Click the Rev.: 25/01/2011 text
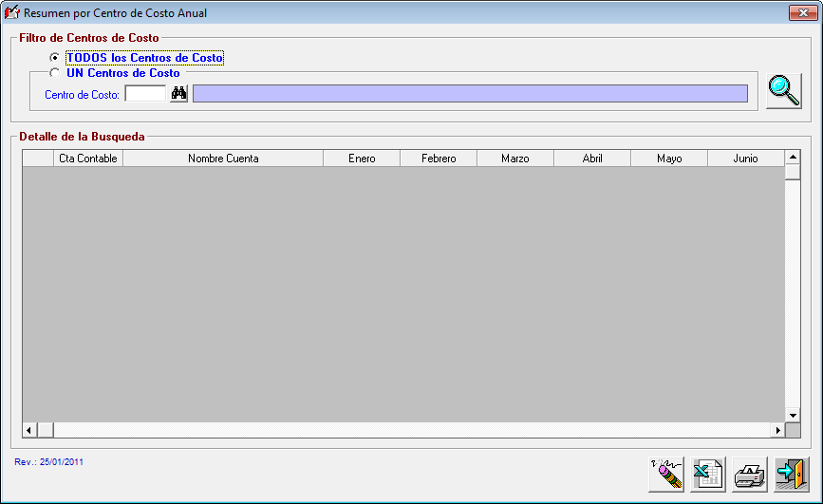 coord(48,462)
